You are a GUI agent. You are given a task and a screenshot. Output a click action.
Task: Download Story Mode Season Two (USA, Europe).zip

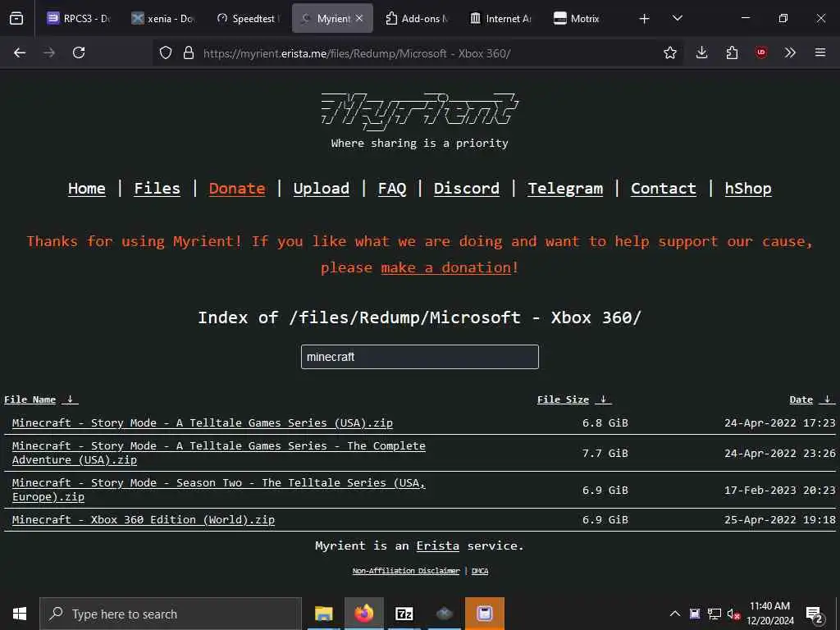pyautogui.click(x=218, y=490)
